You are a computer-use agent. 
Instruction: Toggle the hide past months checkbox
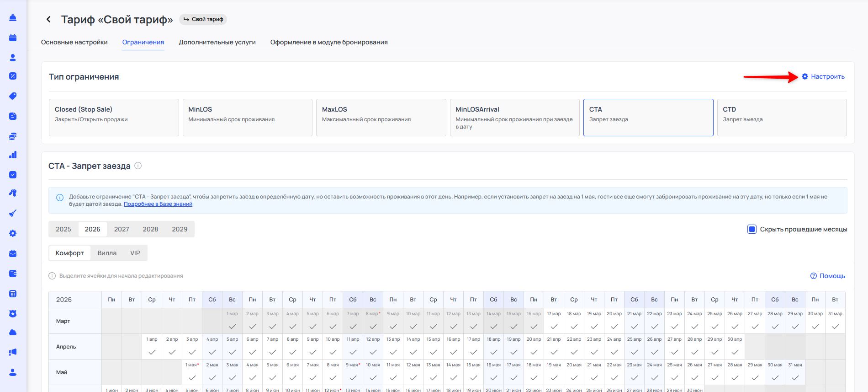752,229
